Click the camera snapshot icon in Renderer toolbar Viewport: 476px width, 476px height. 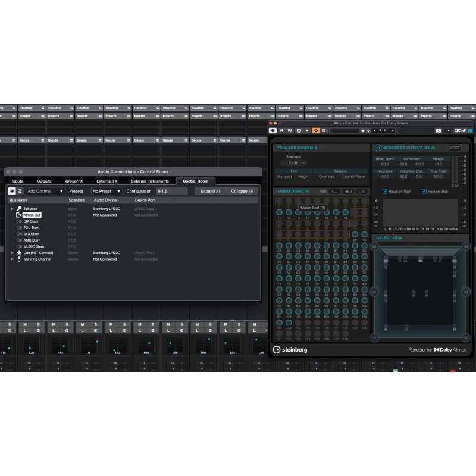438,130
